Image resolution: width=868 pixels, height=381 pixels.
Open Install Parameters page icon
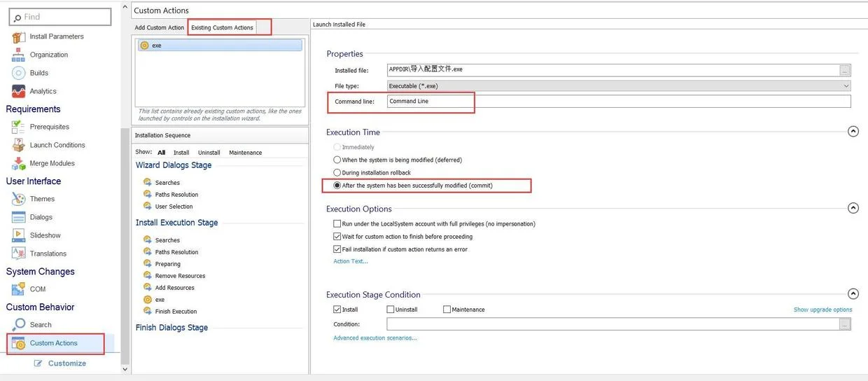tap(18, 36)
